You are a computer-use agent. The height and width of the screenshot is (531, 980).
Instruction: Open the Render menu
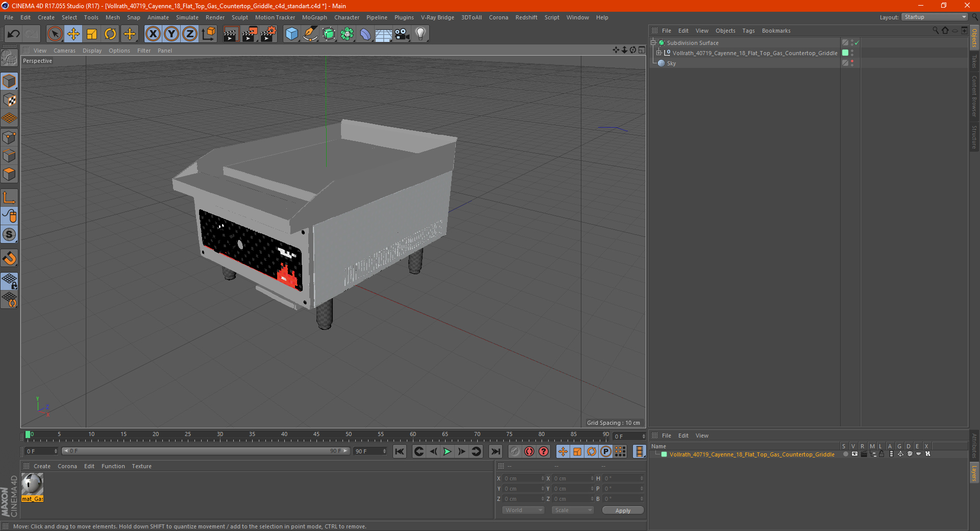point(215,17)
